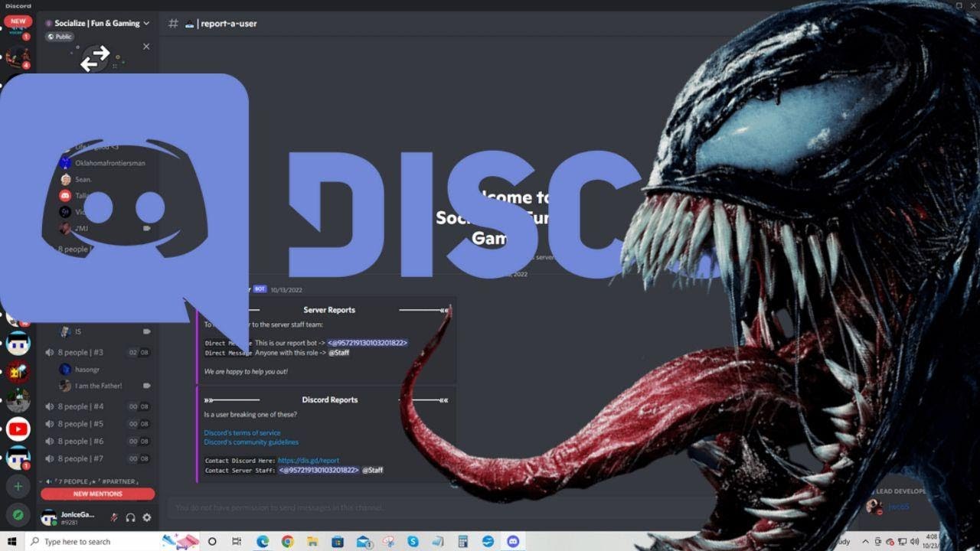Click the speaker icon of 8 people | #3
The height and width of the screenshot is (551, 980).
coord(49,353)
